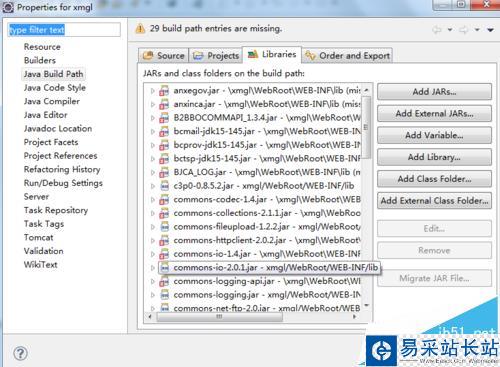
Task: Open the Validation page
Action: pyautogui.click(x=43, y=251)
